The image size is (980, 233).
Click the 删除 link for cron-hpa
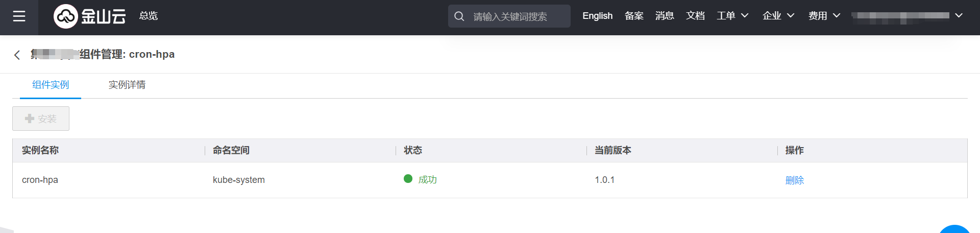[794, 180]
